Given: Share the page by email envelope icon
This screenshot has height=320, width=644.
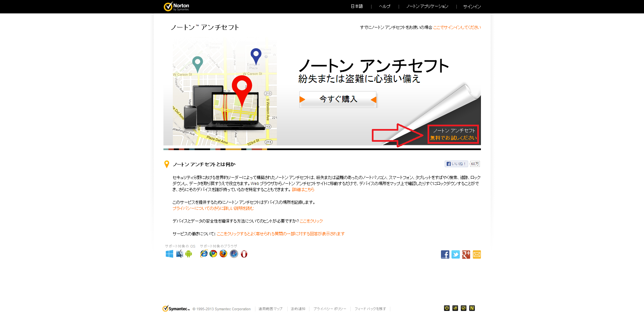Looking at the screenshot, I should pyautogui.click(x=477, y=255).
